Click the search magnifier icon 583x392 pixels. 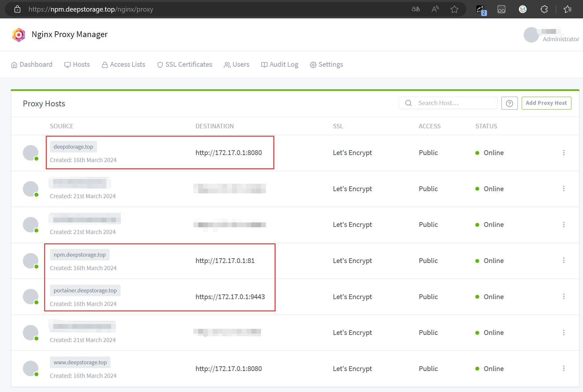(408, 103)
